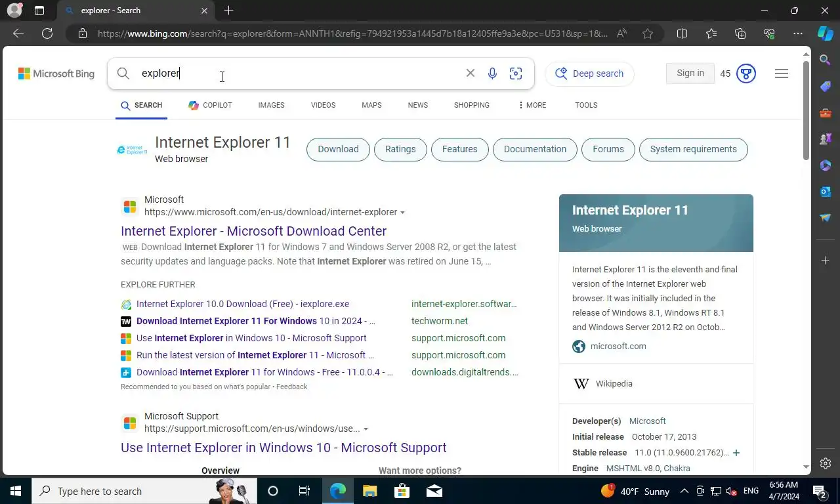Click into the Bing search input field

pyautogui.click(x=299, y=73)
